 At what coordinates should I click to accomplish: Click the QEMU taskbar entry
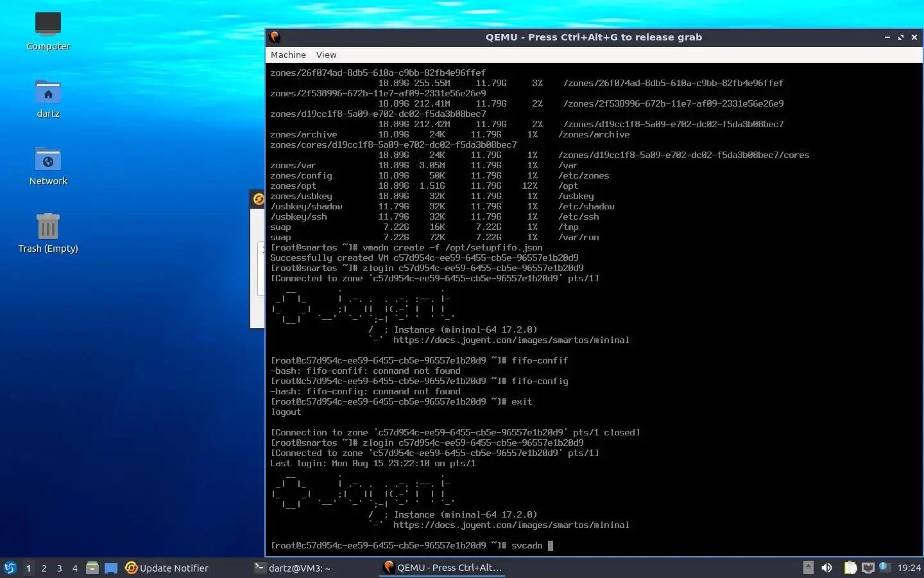pos(442,568)
